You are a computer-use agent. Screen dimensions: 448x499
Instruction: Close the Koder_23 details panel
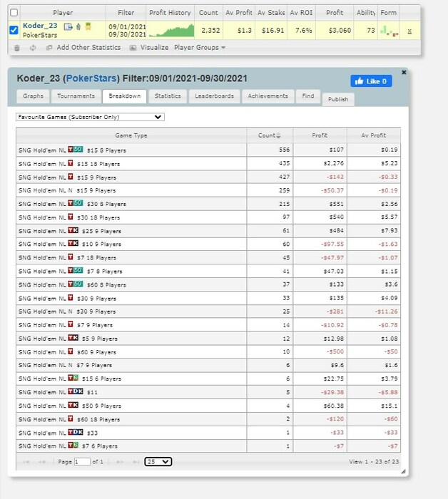pos(404,72)
